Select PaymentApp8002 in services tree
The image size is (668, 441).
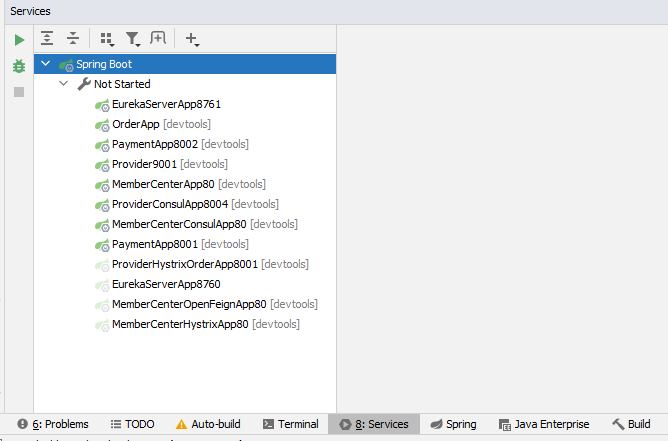point(155,144)
